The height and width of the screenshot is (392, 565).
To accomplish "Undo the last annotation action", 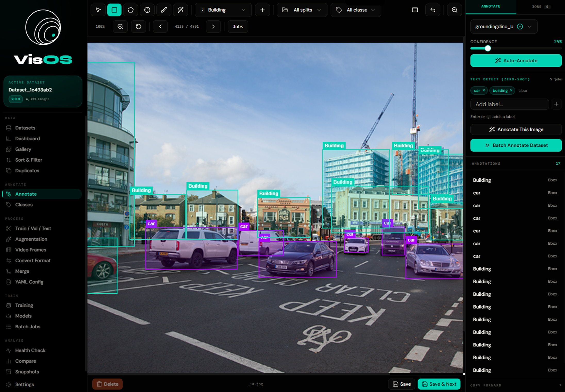I will [433, 10].
